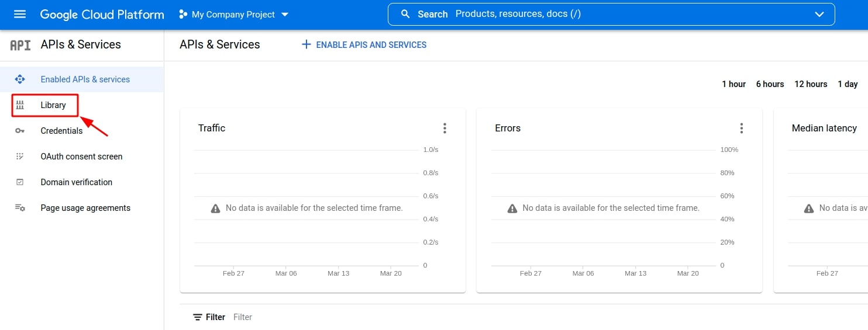Go to Google Cloud Platform home logo
The width and height of the screenshot is (868, 330).
pos(102,15)
